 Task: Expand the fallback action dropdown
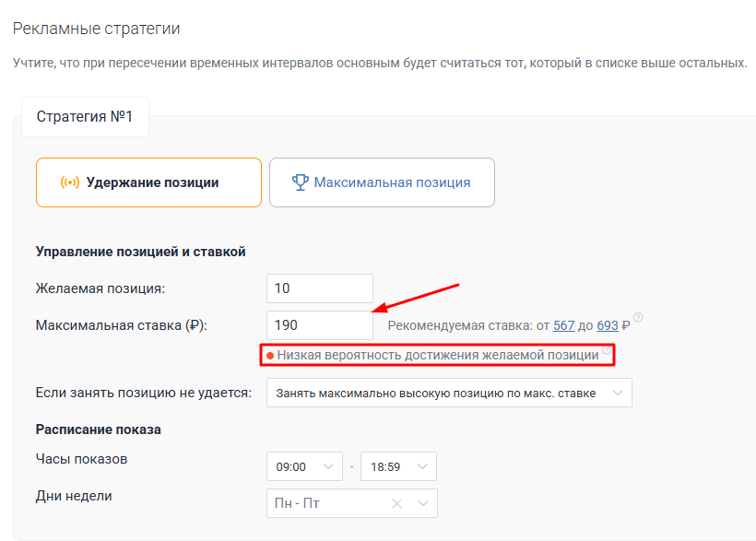[449, 393]
